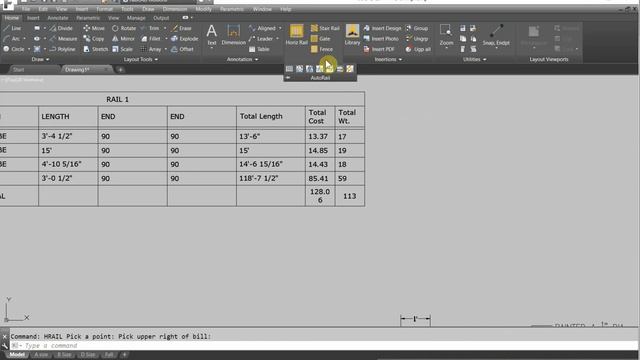Open the Help menu
This screenshot has width=640, height=360.
click(286, 9)
